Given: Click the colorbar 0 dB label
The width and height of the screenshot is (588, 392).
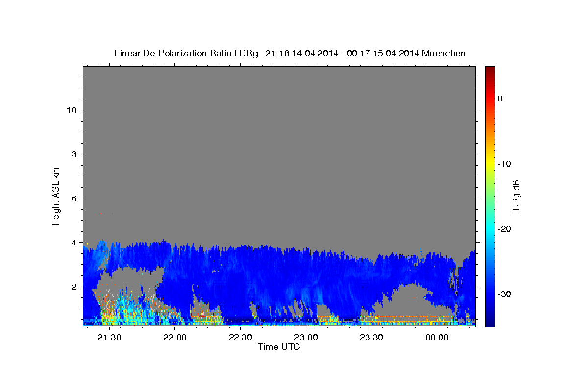Looking at the screenshot, I should click(500, 98).
